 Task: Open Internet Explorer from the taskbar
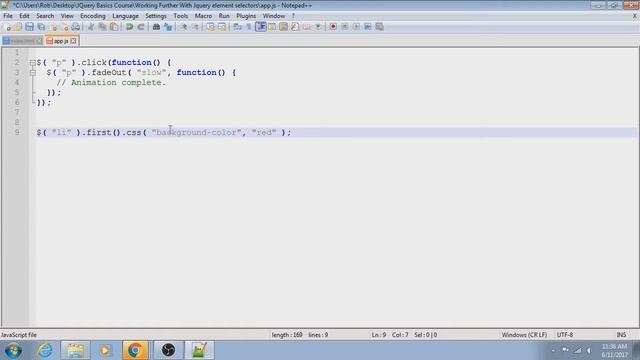tap(45, 350)
